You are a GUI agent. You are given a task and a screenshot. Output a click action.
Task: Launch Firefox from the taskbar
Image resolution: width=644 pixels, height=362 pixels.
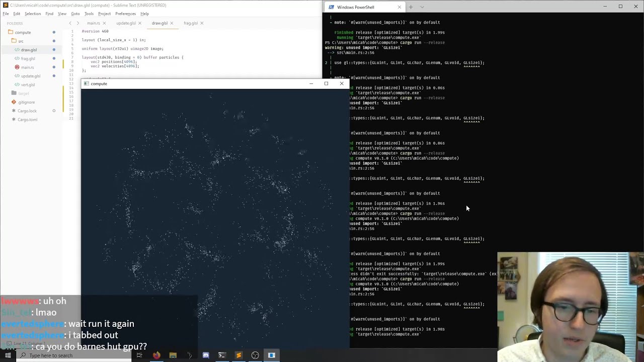pyautogui.click(x=156, y=355)
